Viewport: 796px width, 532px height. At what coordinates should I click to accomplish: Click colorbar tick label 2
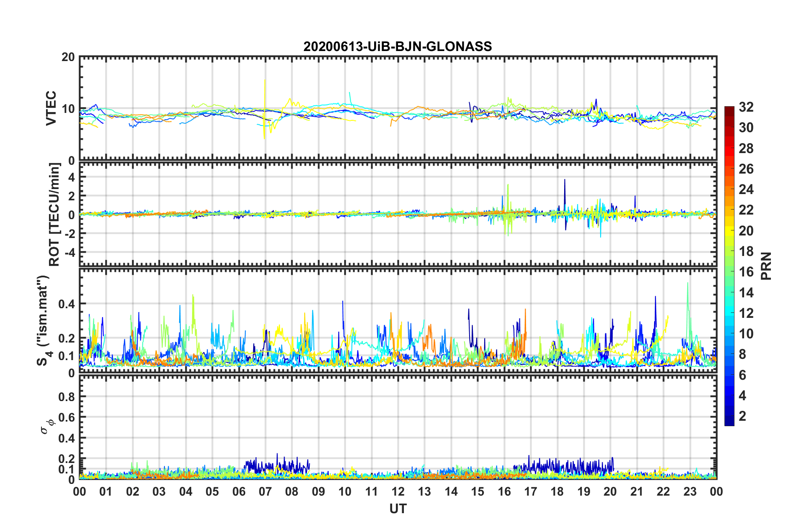pyautogui.click(x=742, y=416)
